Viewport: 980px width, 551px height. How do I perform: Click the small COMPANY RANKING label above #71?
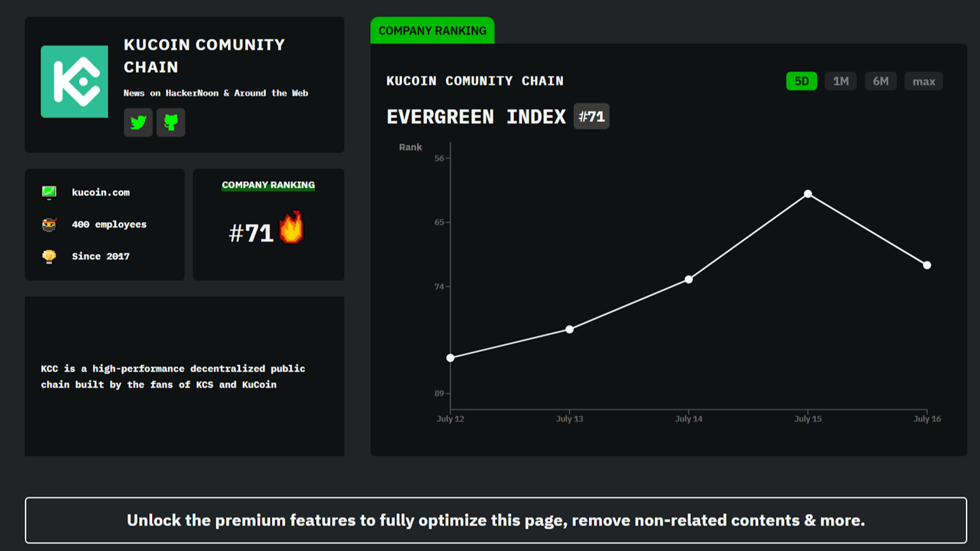point(268,185)
